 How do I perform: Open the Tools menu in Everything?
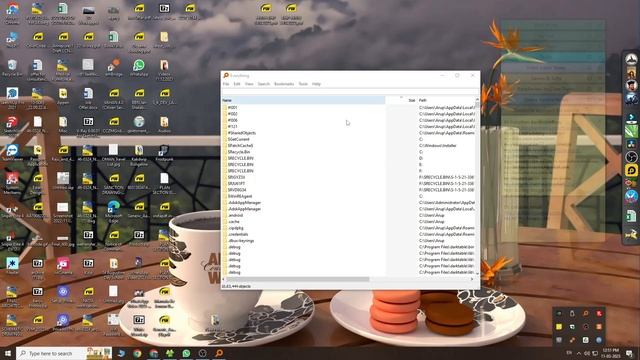[303, 84]
